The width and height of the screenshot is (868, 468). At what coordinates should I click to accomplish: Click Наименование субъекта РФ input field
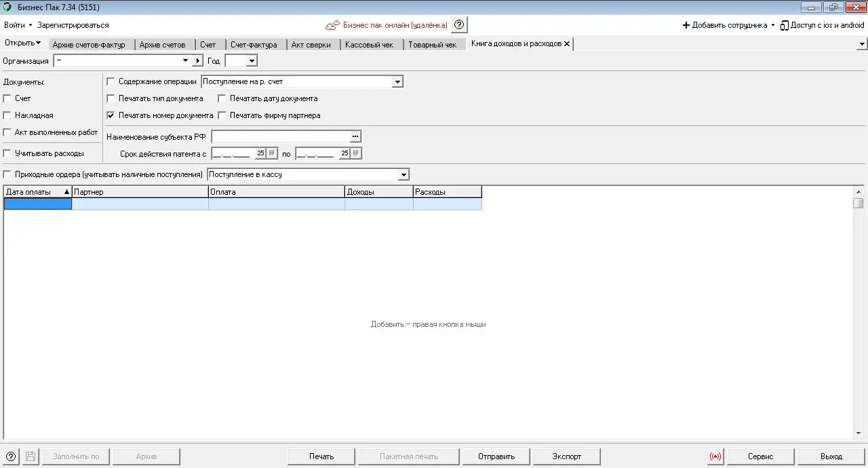(281, 136)
